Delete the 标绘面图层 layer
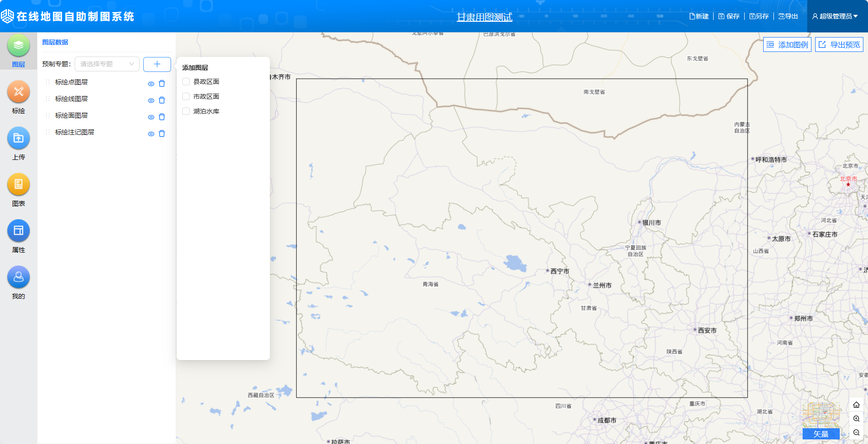This screenshot has height=444, width=868. pyautogui.click(x=162, y=117)
